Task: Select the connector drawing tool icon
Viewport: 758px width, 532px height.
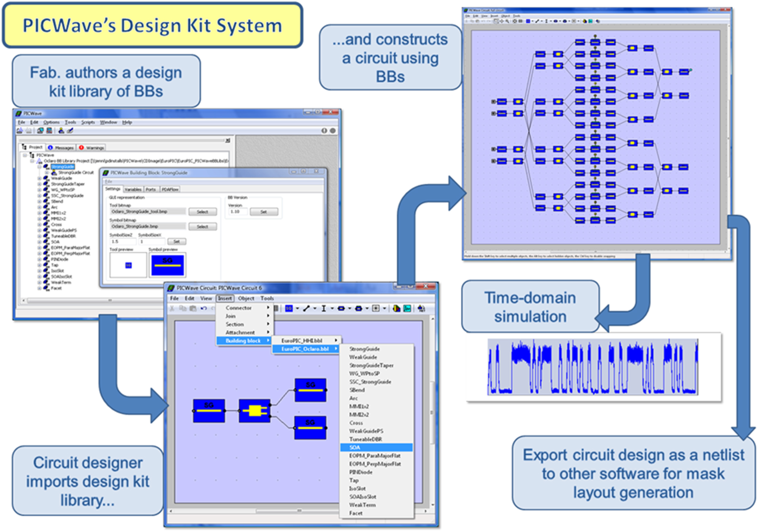Action: tap(307, 308)
